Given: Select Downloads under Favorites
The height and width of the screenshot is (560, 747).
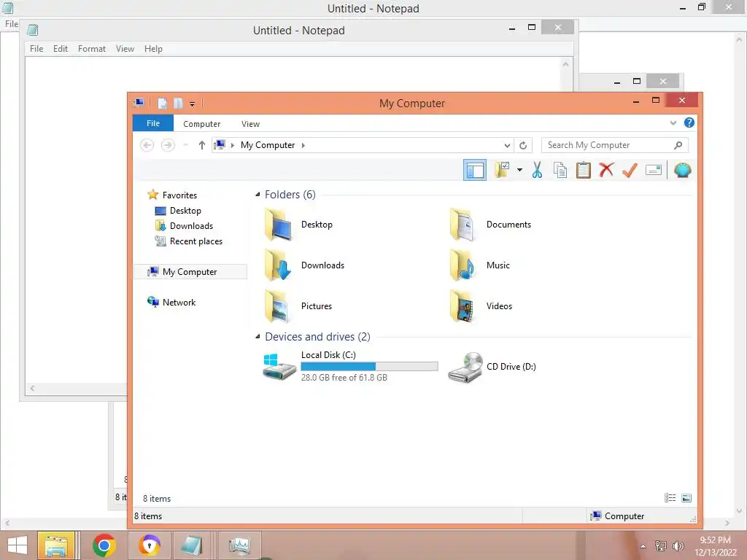Looking at the screenshot, I should pyautogui.click(x=191, y=226).
